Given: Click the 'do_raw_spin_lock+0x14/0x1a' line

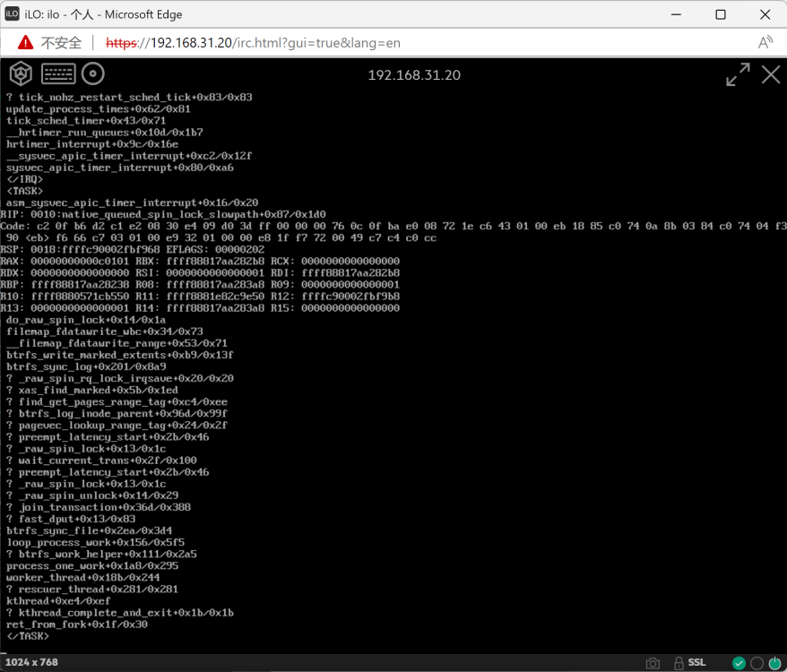Looking at the screenshot, I should click(x=86, y=320).
